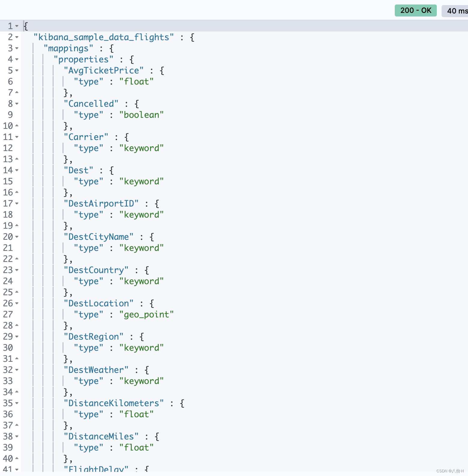Collapse DistanceMiles fold arrow at line 38

coord(17,436)
